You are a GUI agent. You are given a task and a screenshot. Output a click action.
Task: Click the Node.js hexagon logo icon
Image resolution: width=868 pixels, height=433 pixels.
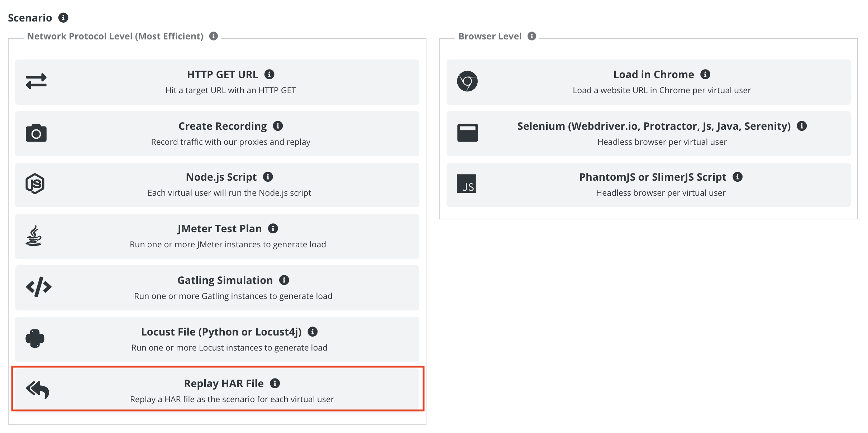click(x=35, y=184)
